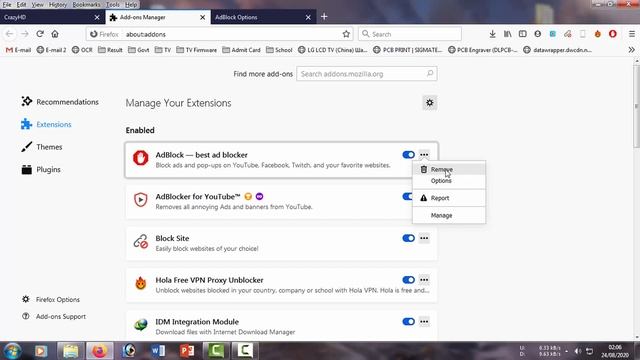Open the Library toolbar icon

(507, 34)
